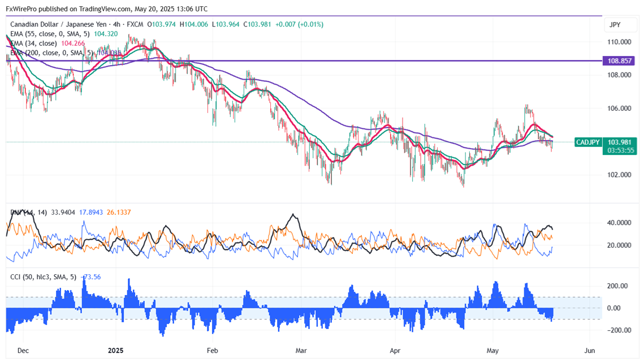Viewport: 644px width, 359px height.
Task: Click the orange DMI value 26.1337
Action: (119, 213)
